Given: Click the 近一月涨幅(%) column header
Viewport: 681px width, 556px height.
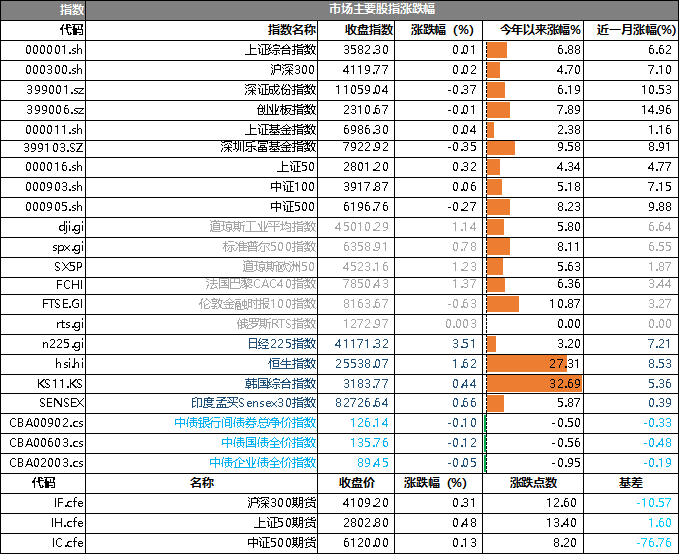Looking at the screenshot, I should 631,30.
